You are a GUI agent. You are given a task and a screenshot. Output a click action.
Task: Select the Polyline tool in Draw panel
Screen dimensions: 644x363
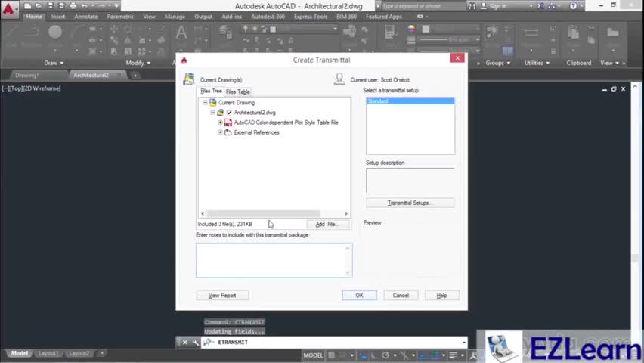33,32
